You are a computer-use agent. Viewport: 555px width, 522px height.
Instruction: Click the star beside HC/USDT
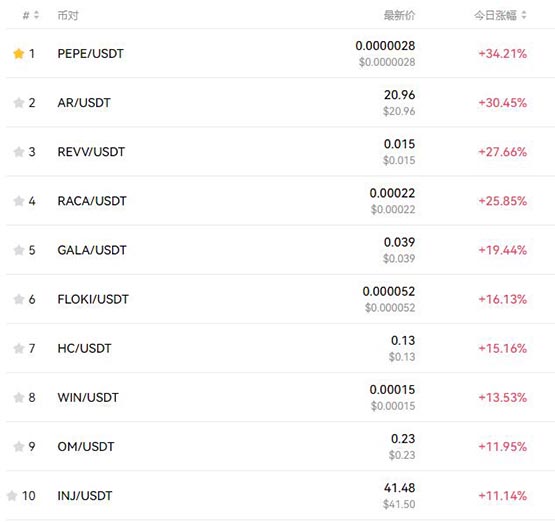coord(18,349)
